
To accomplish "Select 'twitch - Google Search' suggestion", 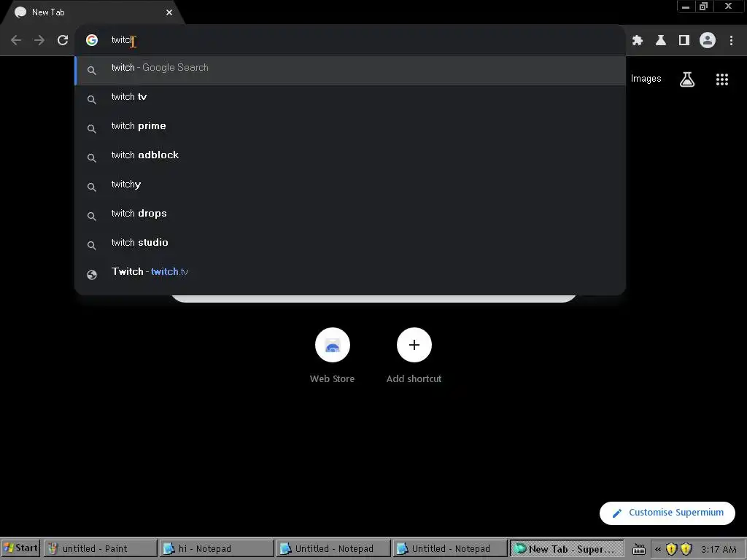I will (x=350, y=71).
